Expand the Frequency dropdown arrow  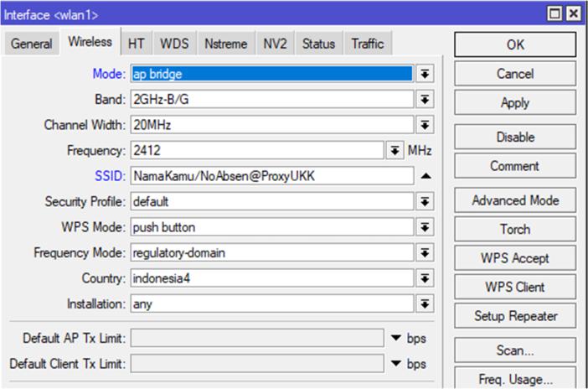[x=395, y=151]
